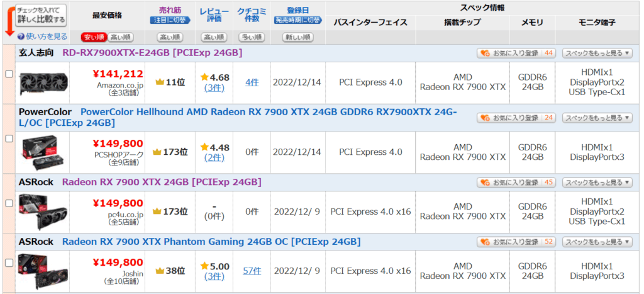
Task: Check the box for 玄人志向 RD-RX7900XTX
Action: (x=9, y=74)
